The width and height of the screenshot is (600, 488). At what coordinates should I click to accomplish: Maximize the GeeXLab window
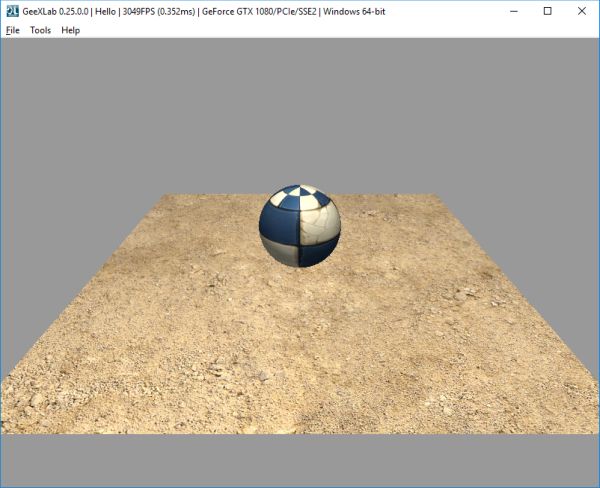(548, 11)
